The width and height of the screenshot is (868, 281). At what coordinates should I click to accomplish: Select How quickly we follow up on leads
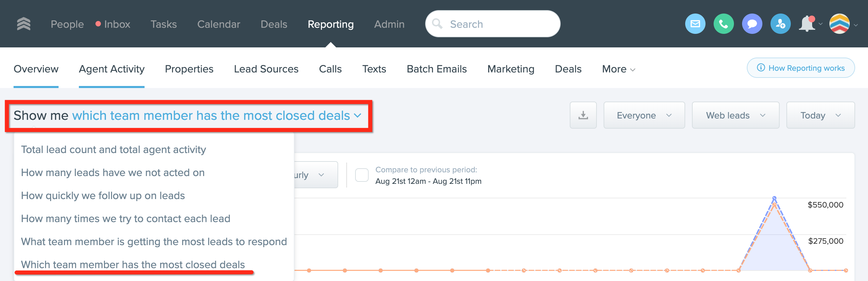pos(103,196)
